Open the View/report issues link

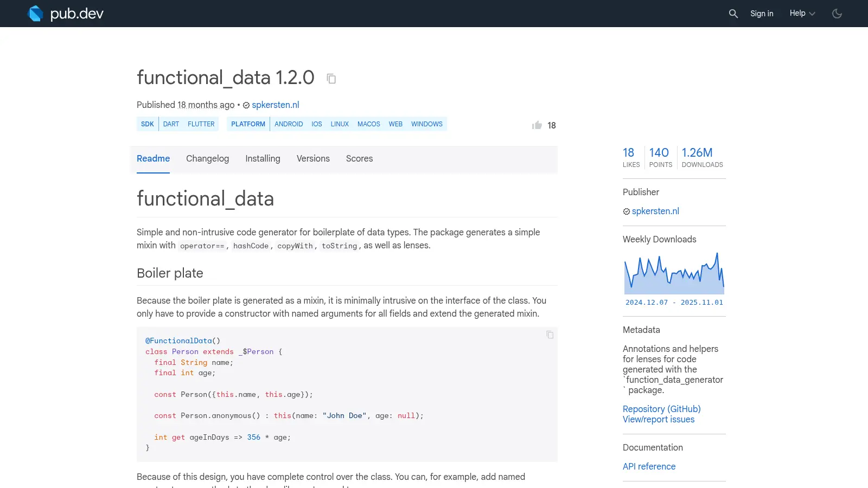(x=659, y=420)
